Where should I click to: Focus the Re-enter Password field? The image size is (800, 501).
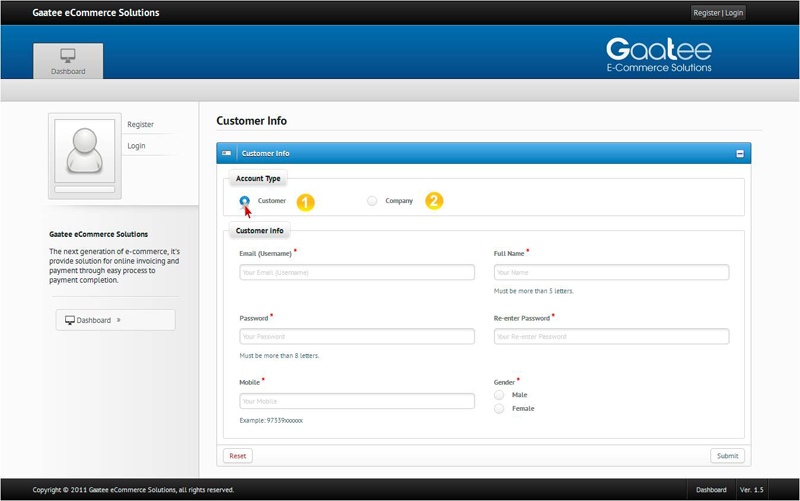pyautogui.click(x=611, y=336)
